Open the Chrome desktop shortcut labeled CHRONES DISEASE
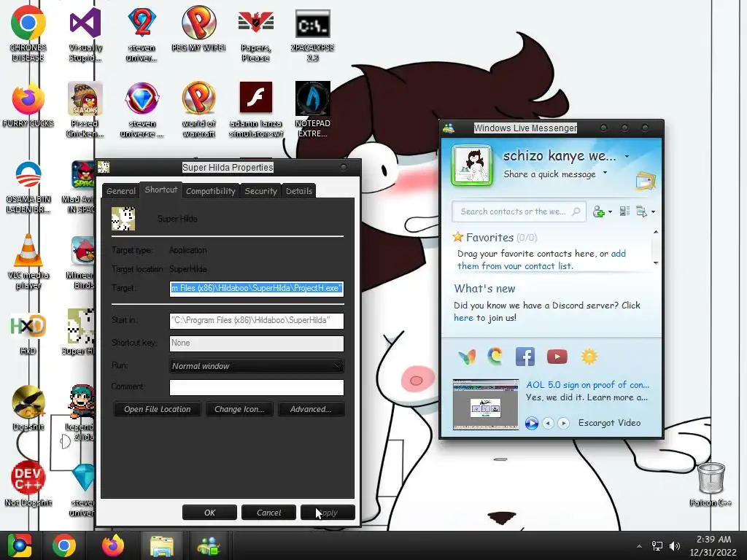This screenshot has width=747, height=560. click(28, 34)
